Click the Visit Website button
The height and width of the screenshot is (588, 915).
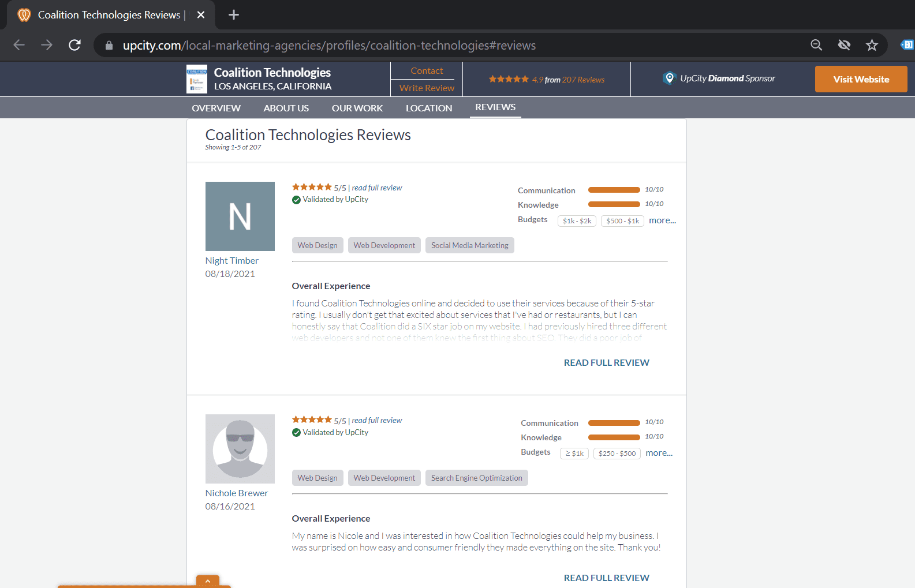(861, 79)
